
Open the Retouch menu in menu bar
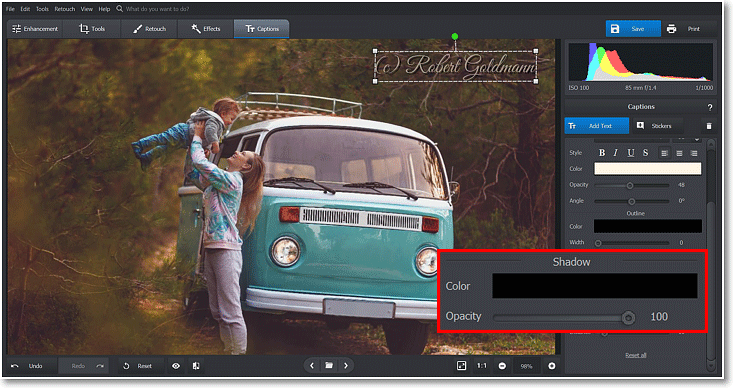(x=65, y=9)
